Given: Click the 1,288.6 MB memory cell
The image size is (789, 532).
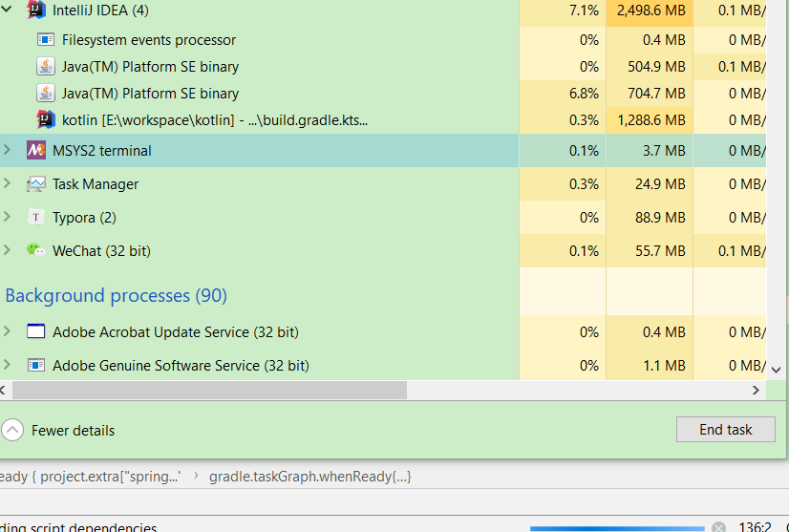Looking at the screenshot, I should [651, 119].
